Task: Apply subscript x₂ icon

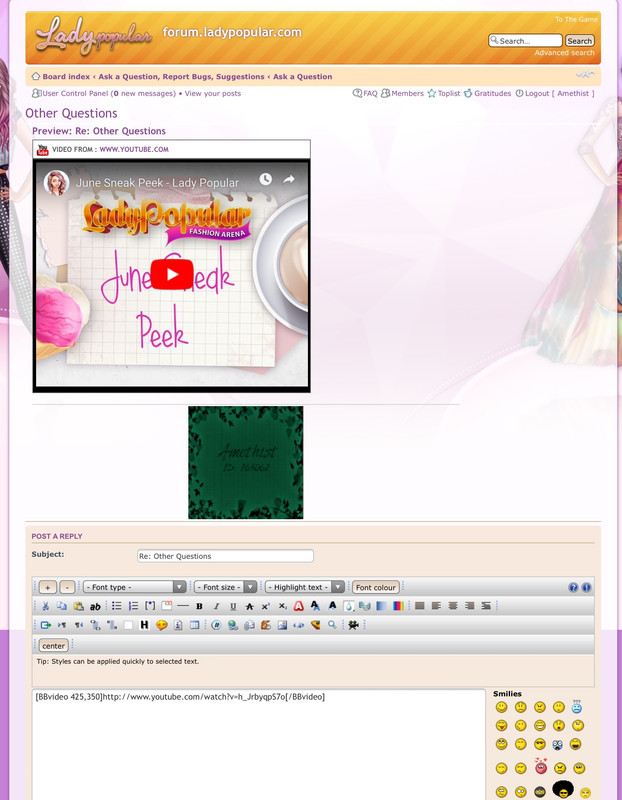Action: [x=282, y=606]
